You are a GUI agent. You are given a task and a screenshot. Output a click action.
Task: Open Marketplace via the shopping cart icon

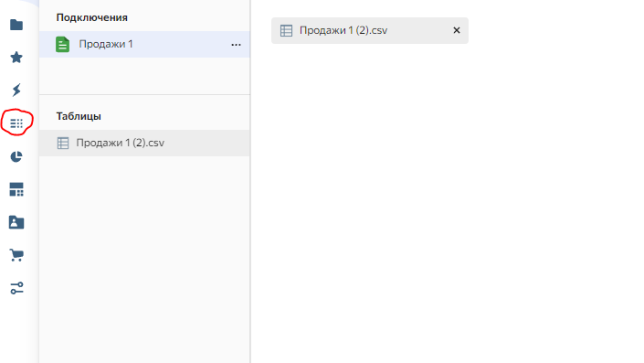tap(16, 255)
